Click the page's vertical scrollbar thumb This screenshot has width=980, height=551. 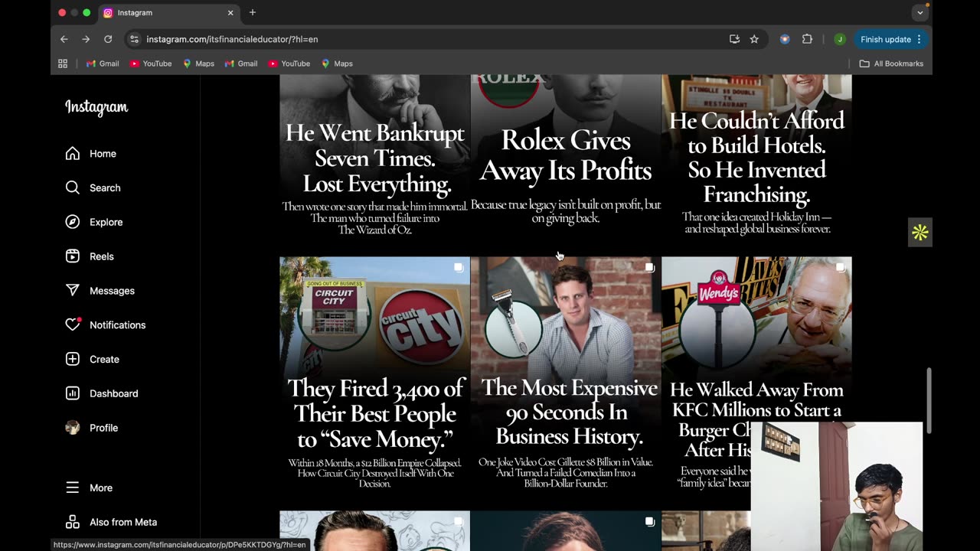click(929, 401)
